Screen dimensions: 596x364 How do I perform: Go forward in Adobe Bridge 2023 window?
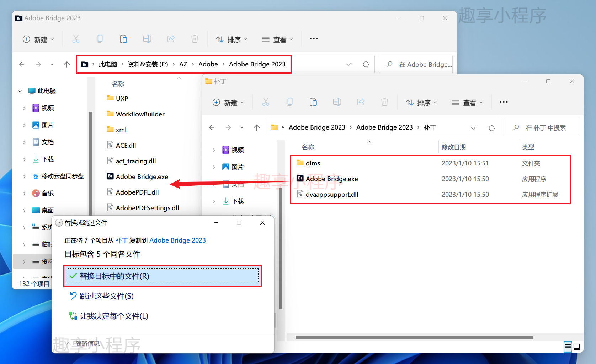coord(38,64)
